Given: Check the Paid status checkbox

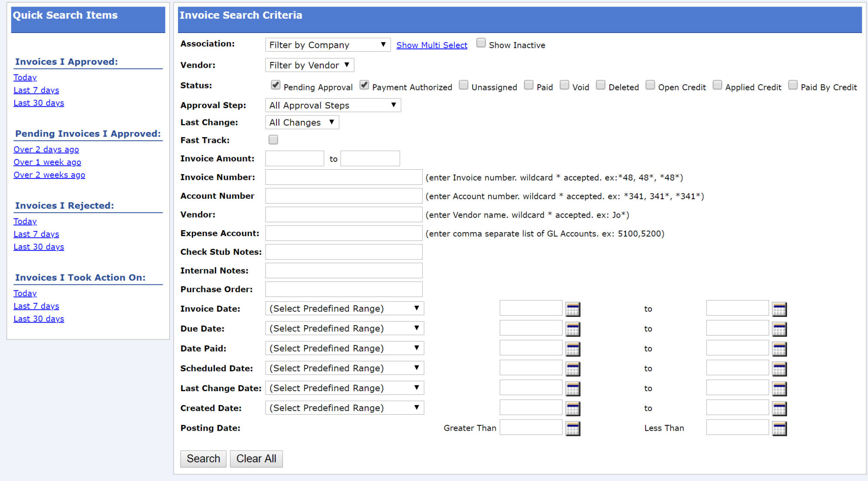Looking at the screenshot, I should click(x=529, y=85).
